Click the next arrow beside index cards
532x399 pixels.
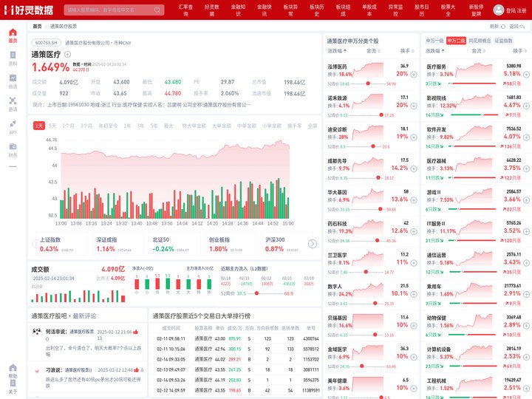(x=312, y=244)
